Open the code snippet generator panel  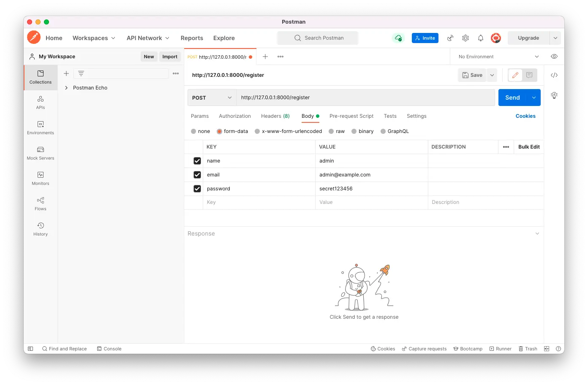pyautogui.click(x=554, y=75)
